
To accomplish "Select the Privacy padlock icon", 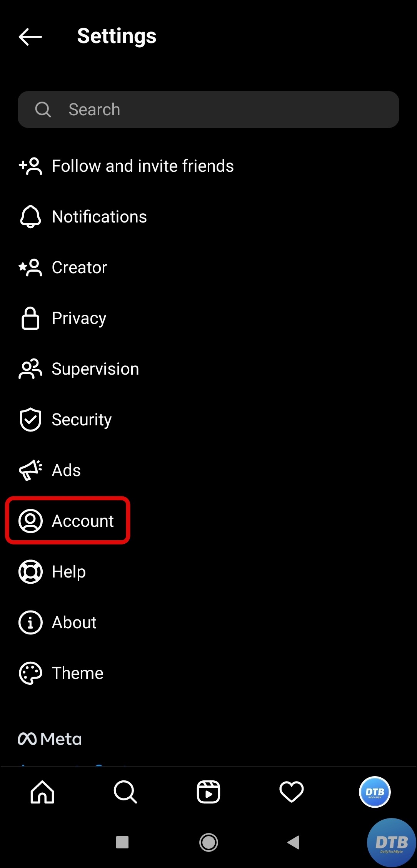I will pyautogui.click(x=30, y=318).
